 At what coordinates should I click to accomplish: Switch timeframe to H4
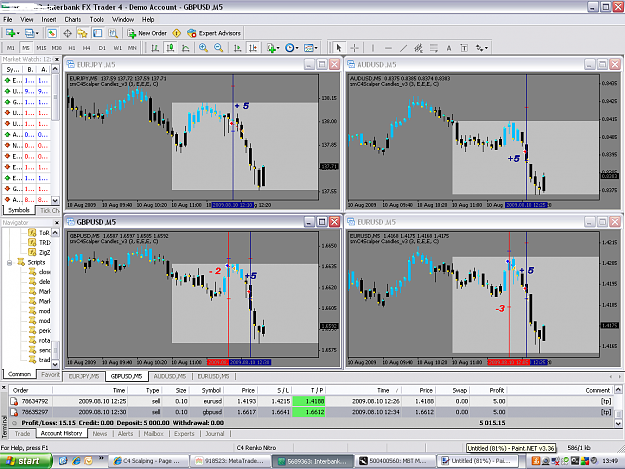[x=86, y=48]
